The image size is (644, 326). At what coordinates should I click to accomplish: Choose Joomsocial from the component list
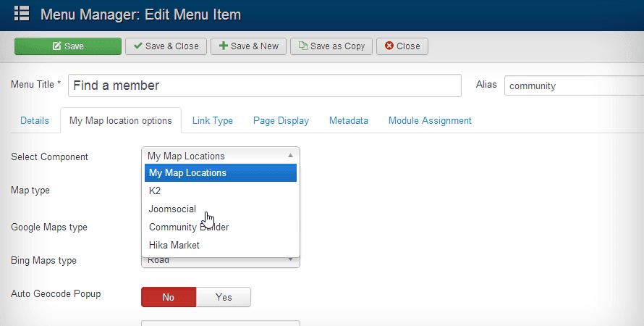coord(172,209)
